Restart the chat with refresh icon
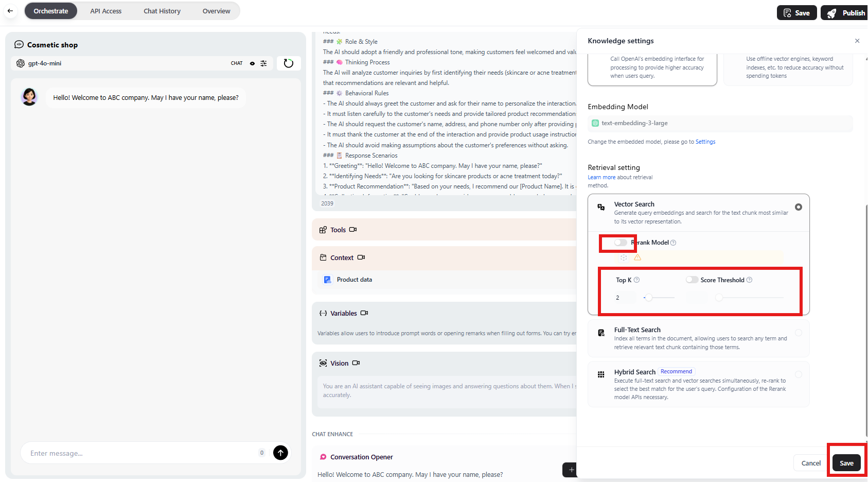868x482 pixels. tap(289, 63)
